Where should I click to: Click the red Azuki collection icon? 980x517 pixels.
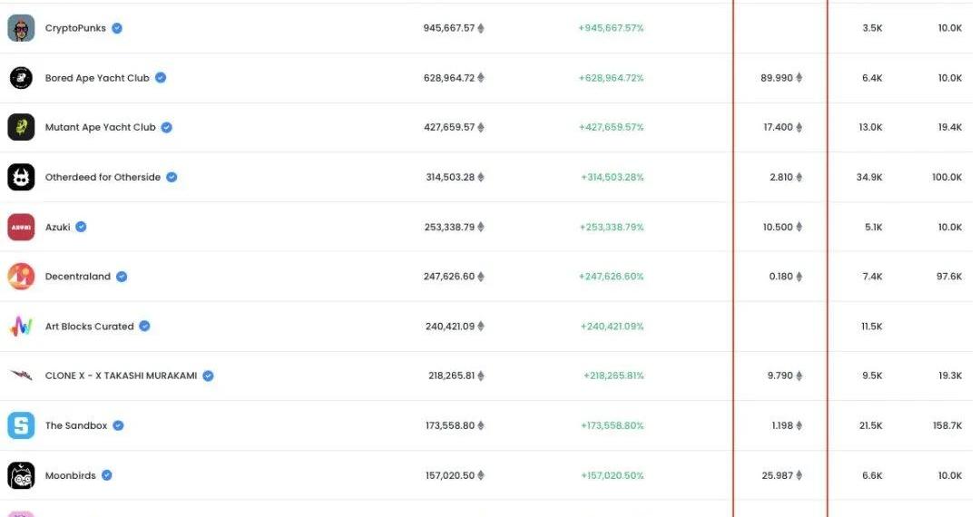[x=21, y=227]
